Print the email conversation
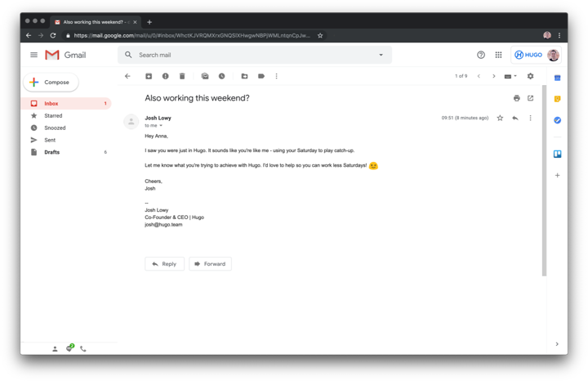This screenshot has width=588, height=381. (517, 98)
